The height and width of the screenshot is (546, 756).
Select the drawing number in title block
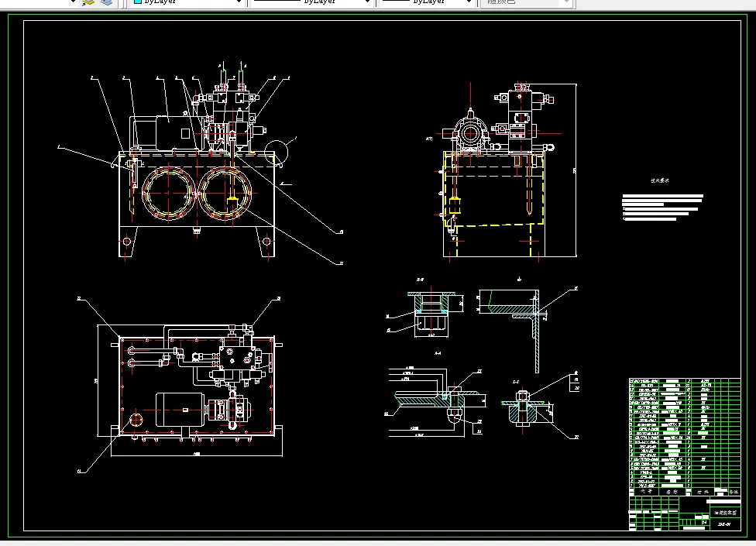pyautogui.click(x=724, y=524)
